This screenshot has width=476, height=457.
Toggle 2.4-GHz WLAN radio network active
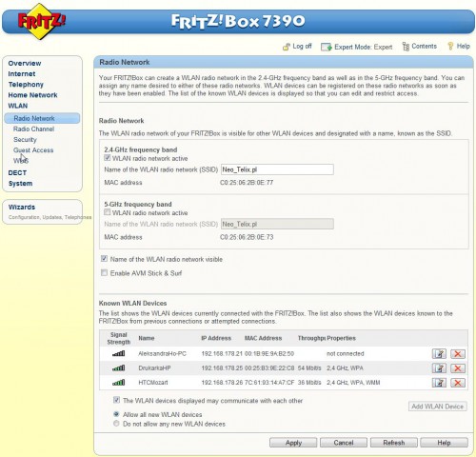(x=108, y=158)
